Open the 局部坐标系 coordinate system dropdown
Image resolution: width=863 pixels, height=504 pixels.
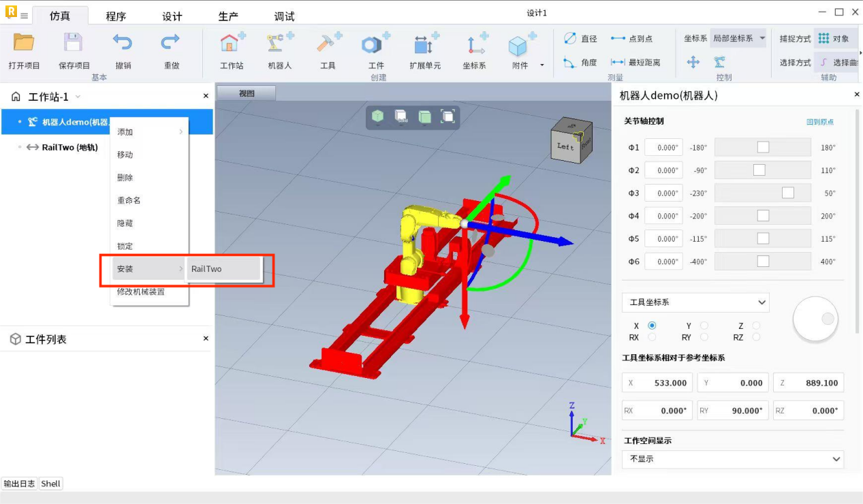coord(738,38)
